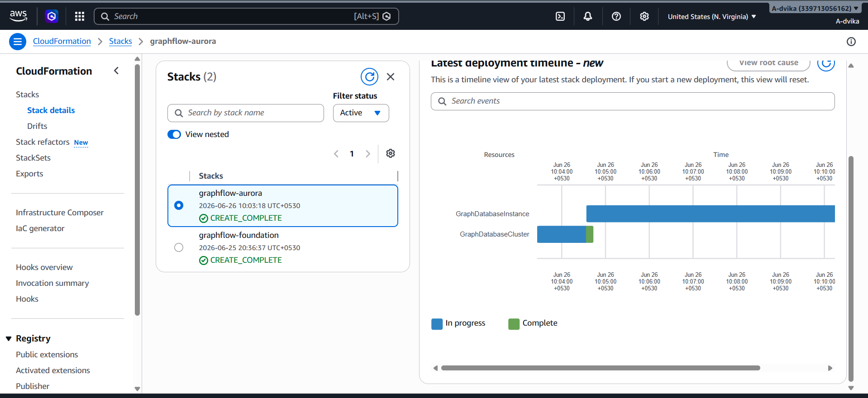The image size is (868, 398).
Task: Click the graphflow-foundation stack name
Action: tap(239, 235)
